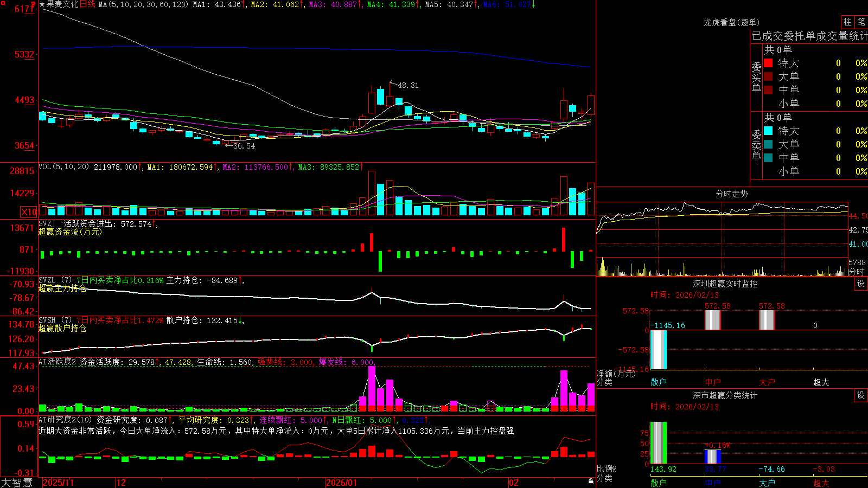Click the 分时走势 panel title

(x=731, y=194)
